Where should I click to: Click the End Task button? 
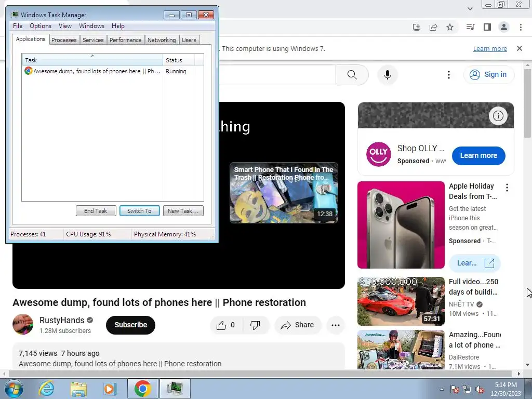tap(96, 211)
